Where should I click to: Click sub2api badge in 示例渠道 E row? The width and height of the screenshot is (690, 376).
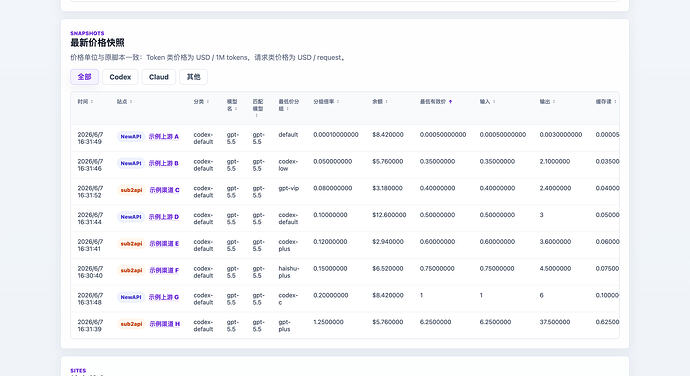click(131, 243)
